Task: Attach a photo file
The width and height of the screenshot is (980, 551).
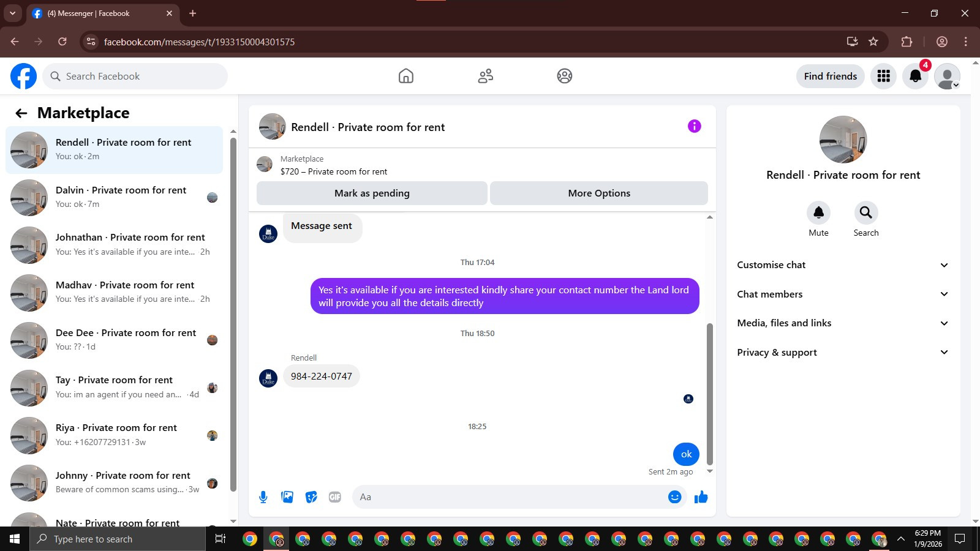Action: (287, 497)
